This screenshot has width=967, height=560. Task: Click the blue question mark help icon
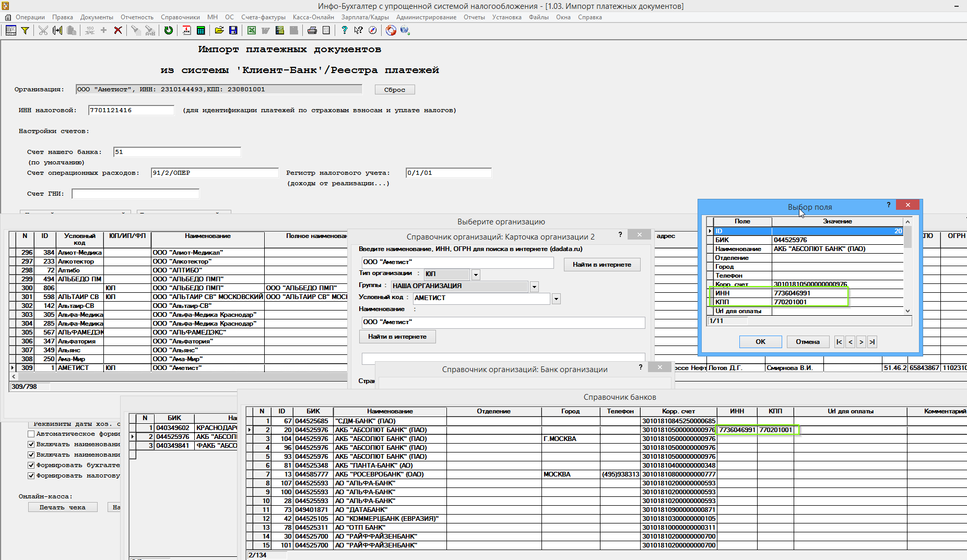pyautogui.click(x=344, y=30)
